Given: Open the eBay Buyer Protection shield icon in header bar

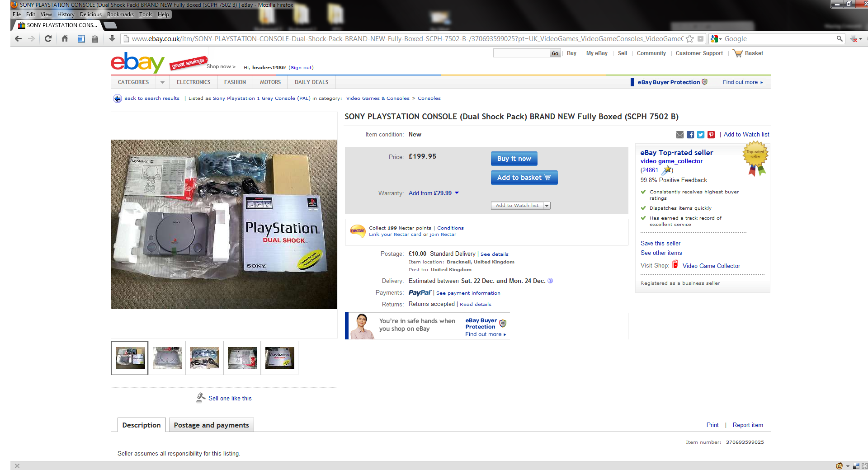Looking at the screenshot, I should [x=705, y=82].
